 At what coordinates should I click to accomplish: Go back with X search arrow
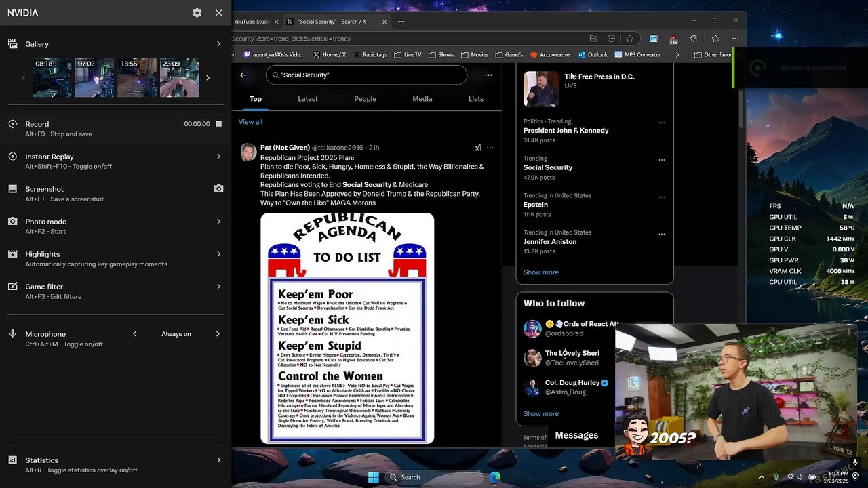click(243, 75)
